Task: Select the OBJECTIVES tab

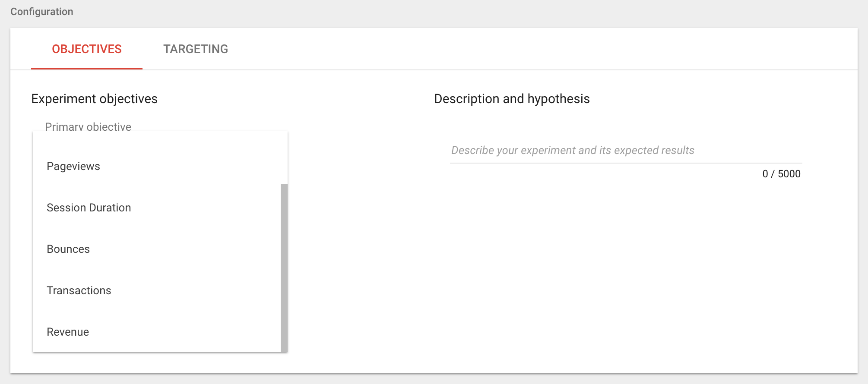Action: [x=87, y=49]
